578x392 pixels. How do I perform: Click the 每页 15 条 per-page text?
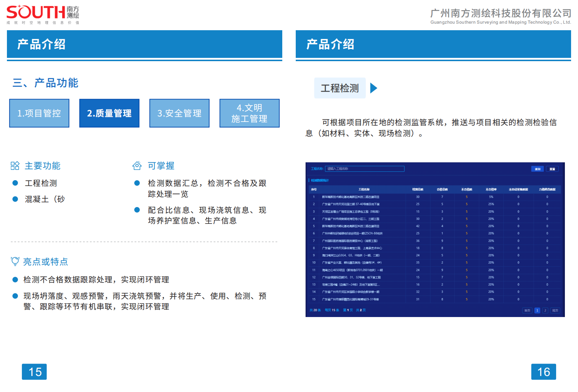pos(332,310)
